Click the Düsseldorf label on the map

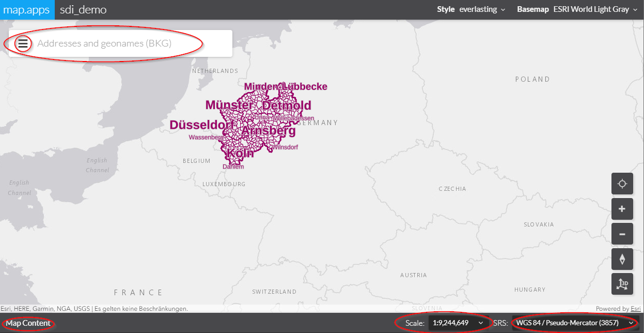(x=201, y=125)
